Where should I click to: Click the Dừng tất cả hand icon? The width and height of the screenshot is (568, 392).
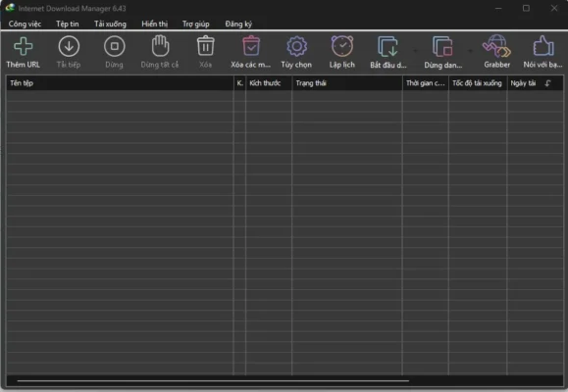click(160, 46)
